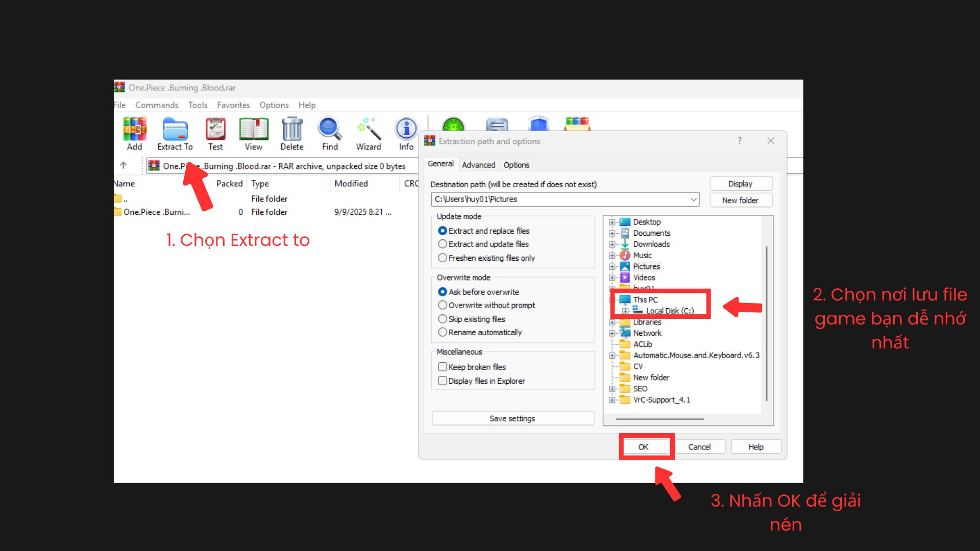Open the Commands menu
This screenshot has height=551, width=980.
157,105
